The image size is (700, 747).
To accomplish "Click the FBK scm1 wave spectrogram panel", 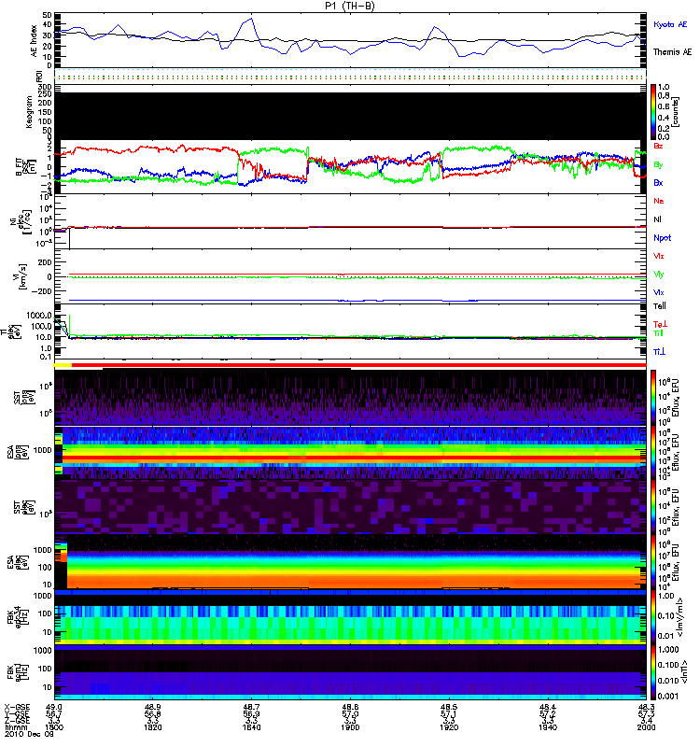I will pyautogui.click(x=350, y=672).
